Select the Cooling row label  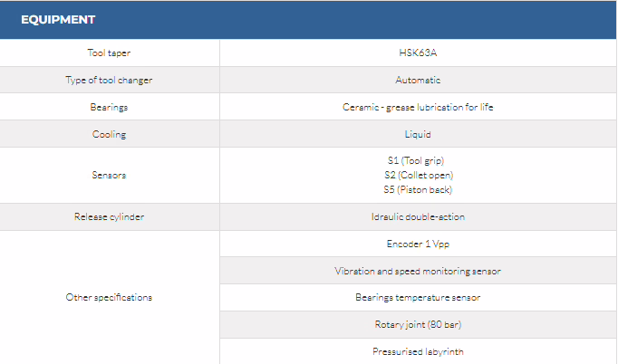109,134
